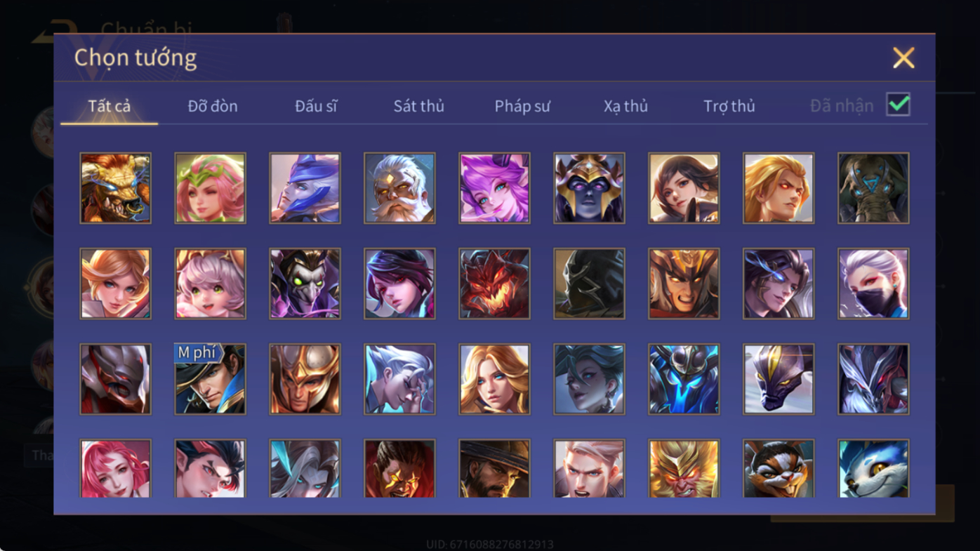
Task: Choose the red demon-faced hero portrait
Action: coord(494,284)
